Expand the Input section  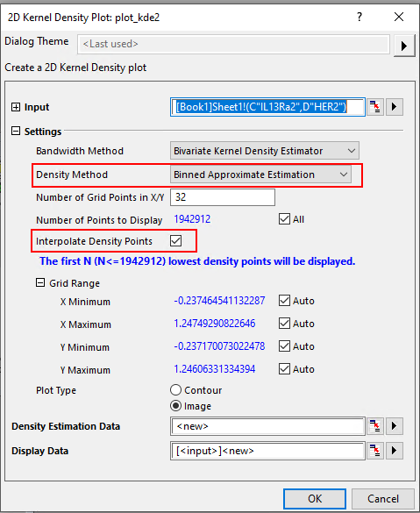coord(16,107)
